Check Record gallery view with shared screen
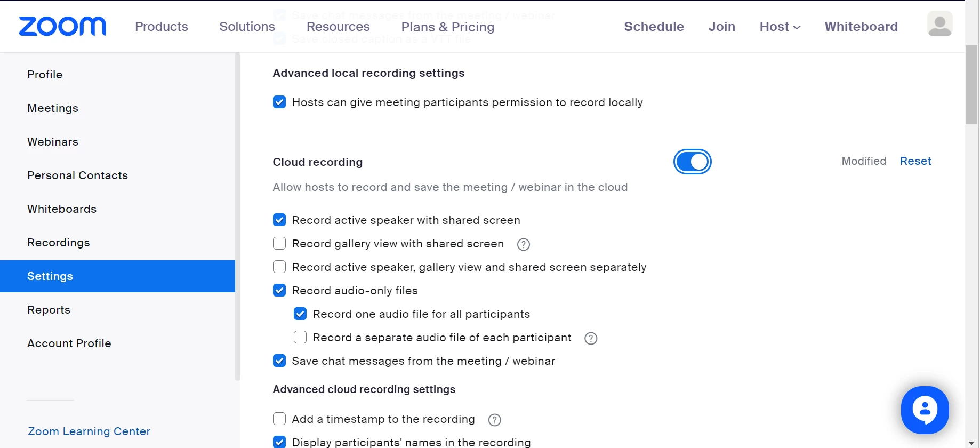The image size is (980, 448). tap(279, 243)
